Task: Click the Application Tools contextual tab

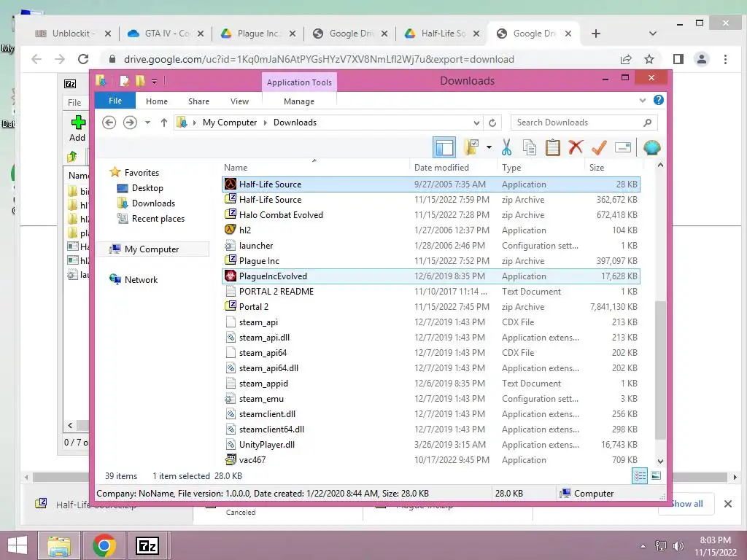Action: (x=299, y=82)
